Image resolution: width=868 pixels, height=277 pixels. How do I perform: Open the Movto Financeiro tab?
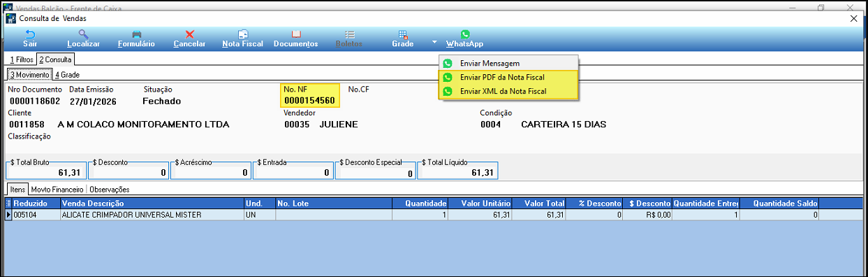coord(58,189)
